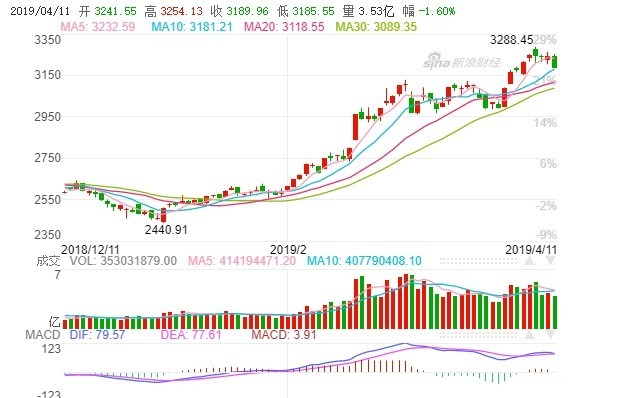Move the MACD panel up with its arrow

click(x=530, y=335)
